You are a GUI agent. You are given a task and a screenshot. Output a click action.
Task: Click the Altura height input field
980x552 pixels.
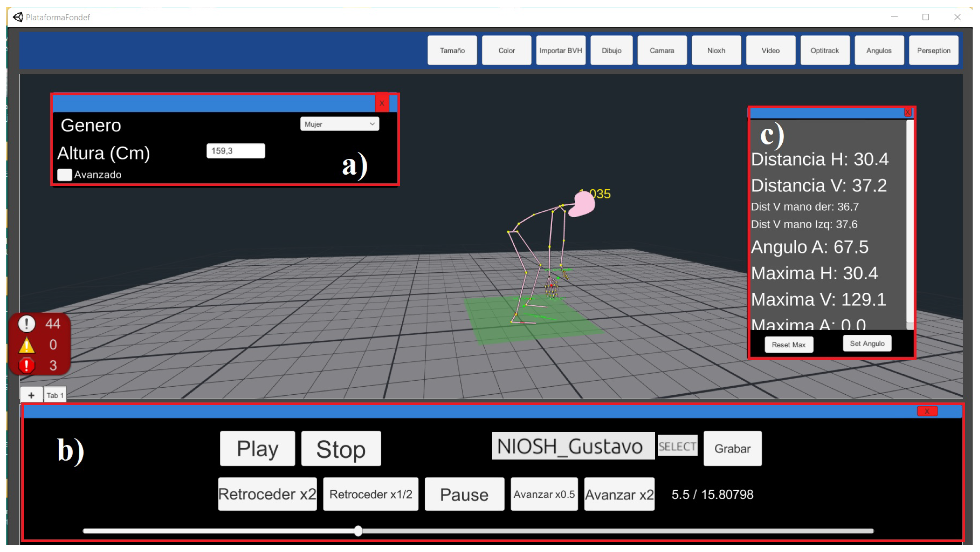(x=235, y=151)
